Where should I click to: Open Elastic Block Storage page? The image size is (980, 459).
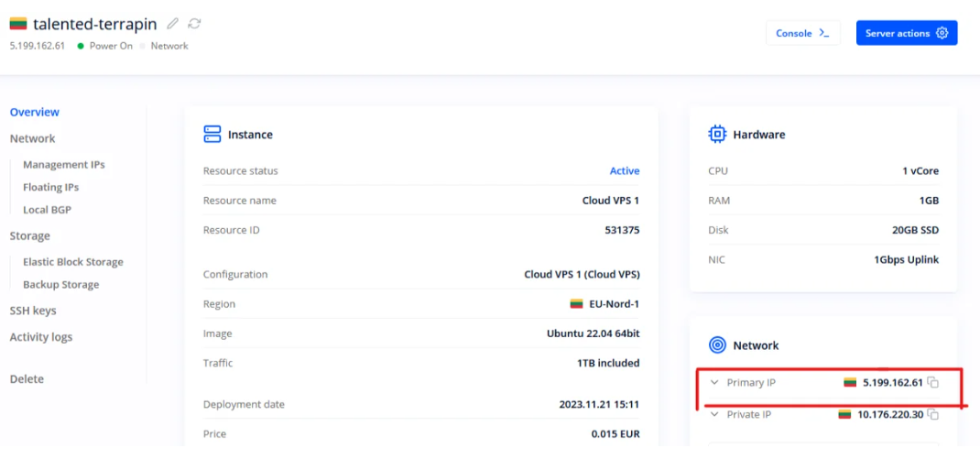73,262
